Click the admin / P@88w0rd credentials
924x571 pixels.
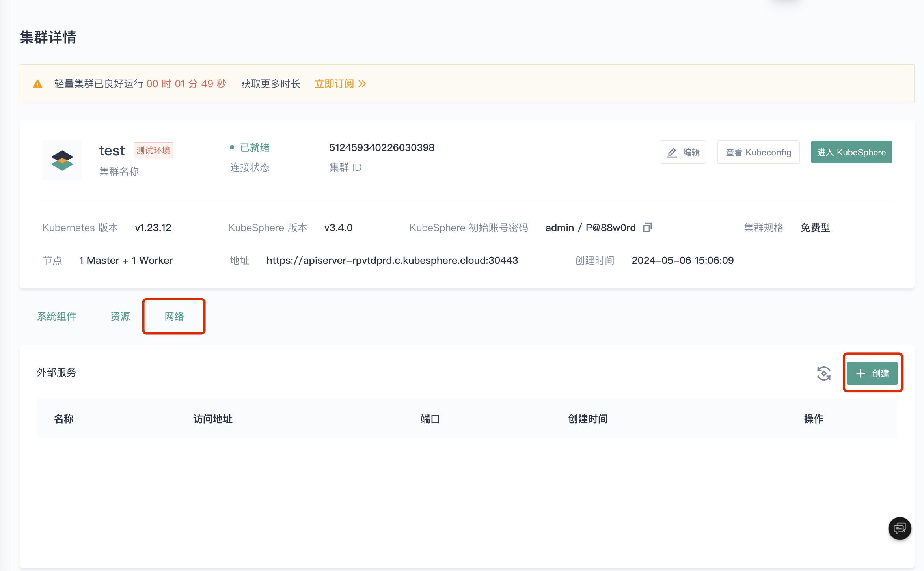[591, 228]
